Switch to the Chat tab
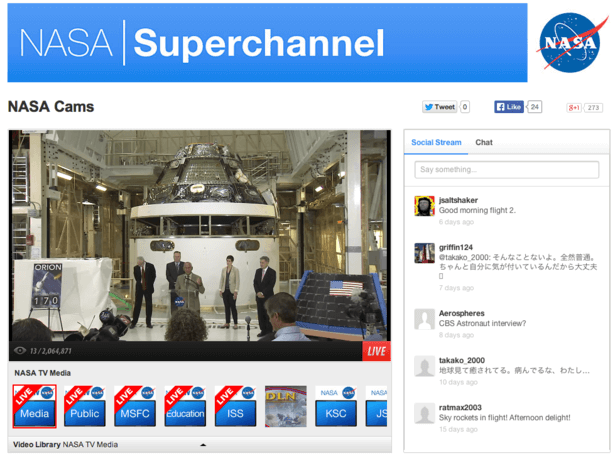615x463 pixels. 484,143
